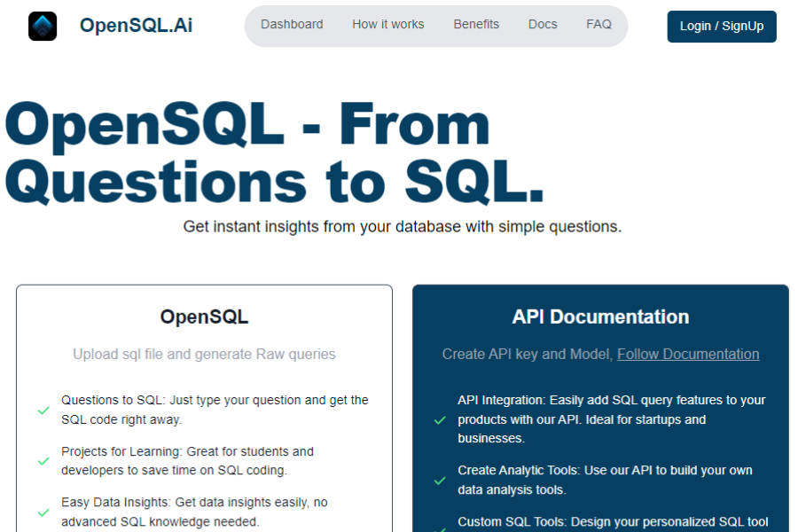Open the Dashboard navigation item
This screenshot has height=532, width=798.
coord(292,24)
